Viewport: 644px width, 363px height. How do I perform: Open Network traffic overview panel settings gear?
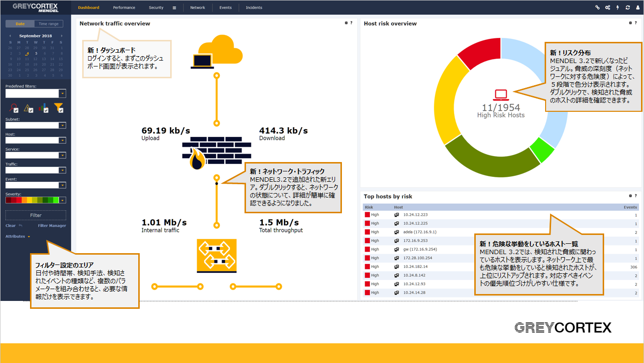pyautogui.click(x=346, y=23)
